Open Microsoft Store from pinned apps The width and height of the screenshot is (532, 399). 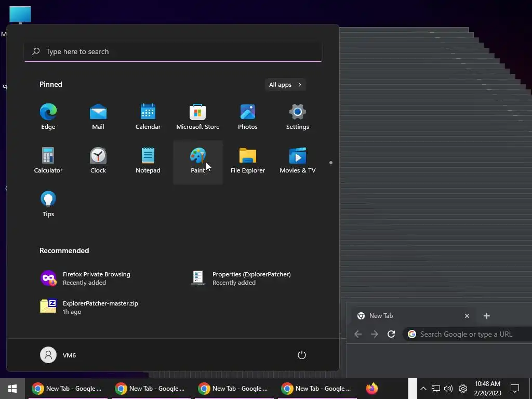(198, 117)
